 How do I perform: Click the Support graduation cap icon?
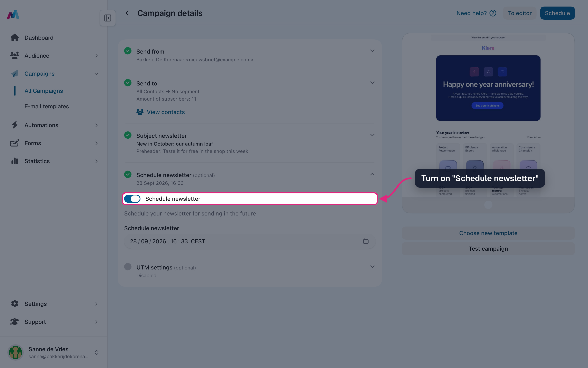(14, 322)
